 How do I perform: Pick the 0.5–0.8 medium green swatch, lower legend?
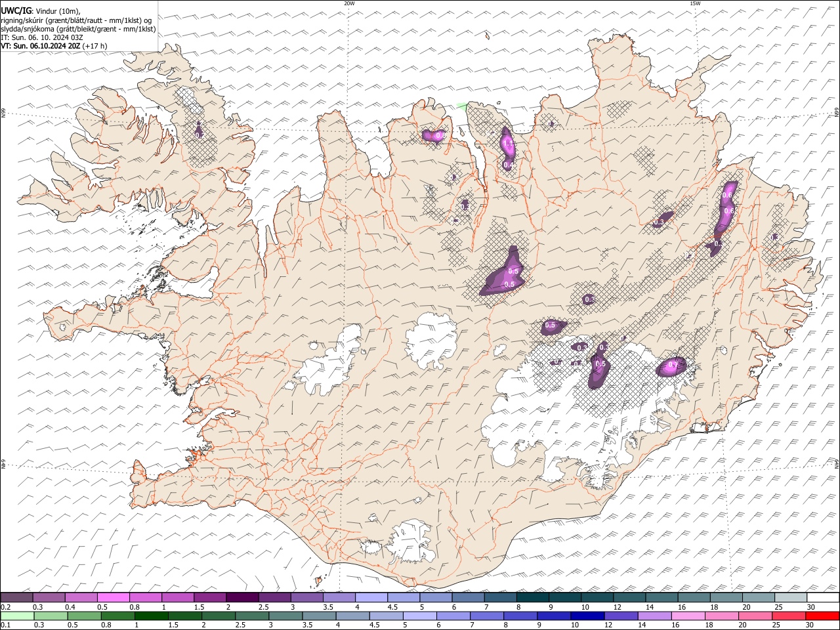(x=84, y=616)
